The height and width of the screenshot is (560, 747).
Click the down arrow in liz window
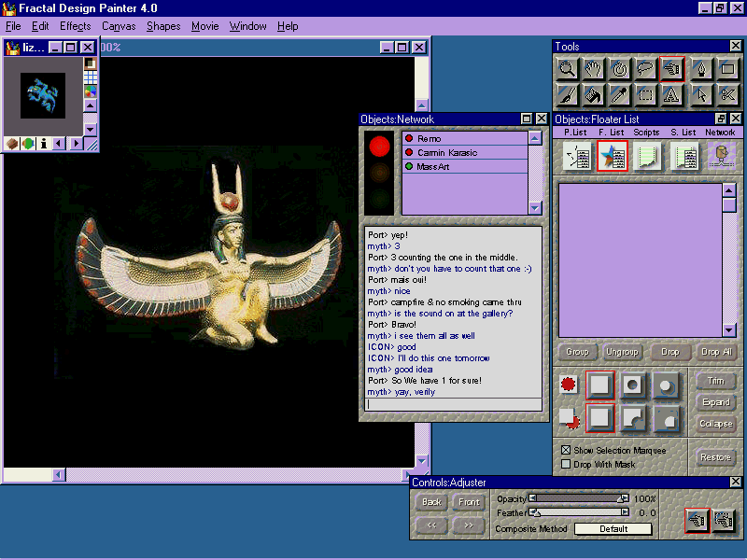(90, 129)
